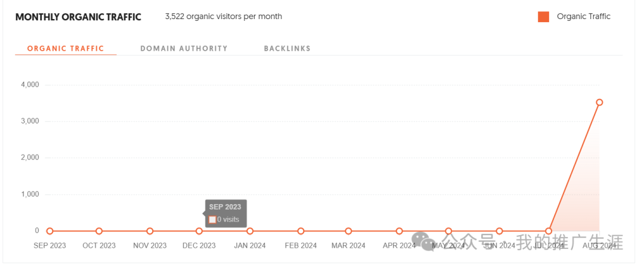The image size is (644, 268).
Task: Click the JUN 2024 data point
Action: click(x=500, y=231)
